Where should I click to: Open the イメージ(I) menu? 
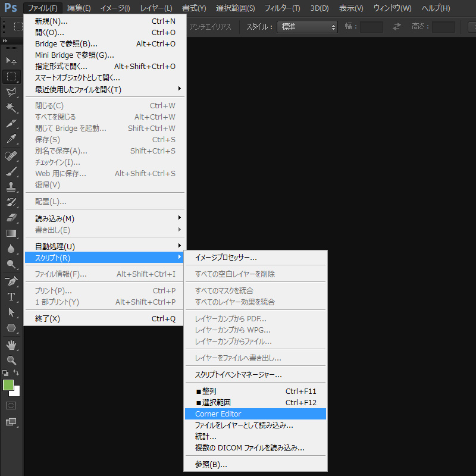115,8
